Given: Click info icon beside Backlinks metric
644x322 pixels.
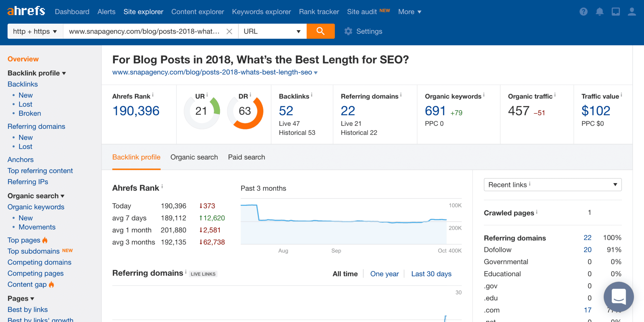Looking at the screenshot, I should (x=312, y=95).
